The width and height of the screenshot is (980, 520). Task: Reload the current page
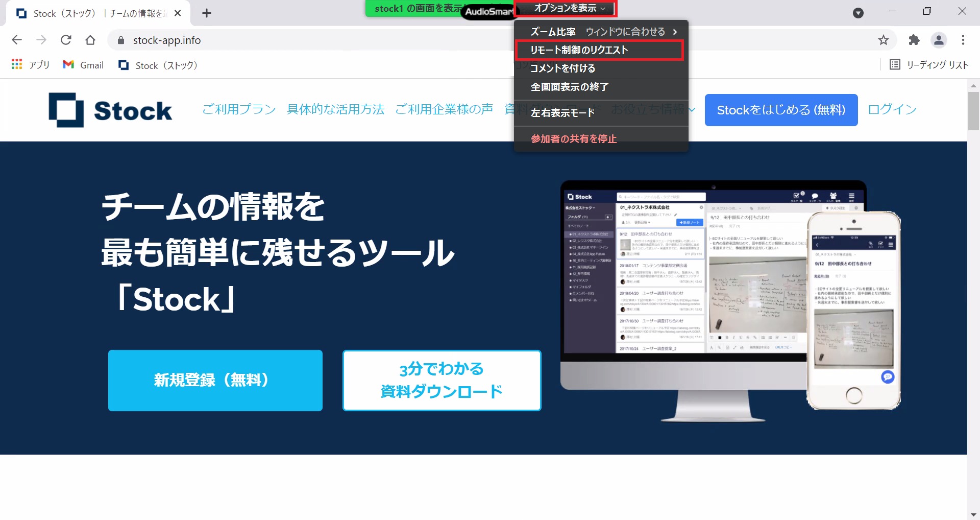tap(66, 40)
